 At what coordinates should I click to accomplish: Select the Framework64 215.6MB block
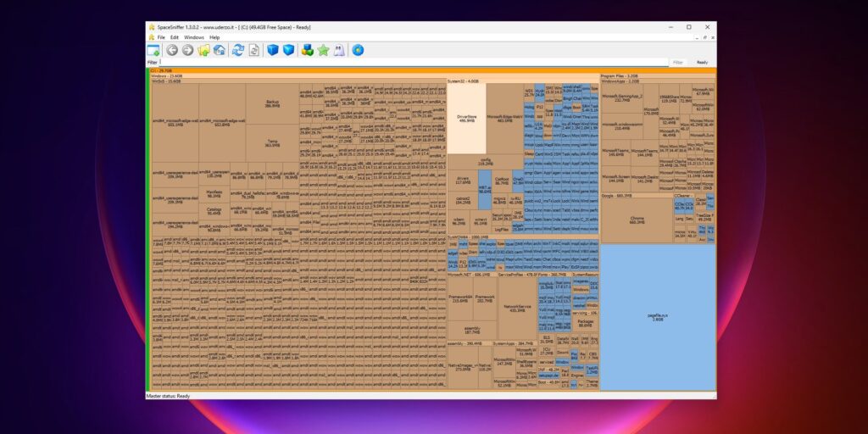click(460, 299)
